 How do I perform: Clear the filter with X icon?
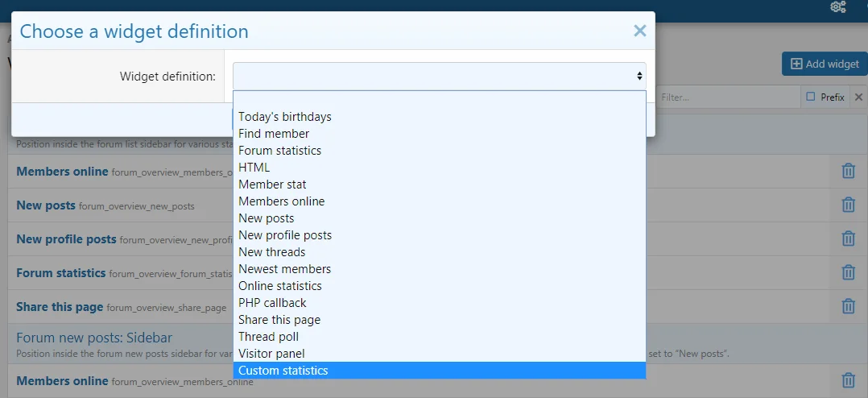858,97
